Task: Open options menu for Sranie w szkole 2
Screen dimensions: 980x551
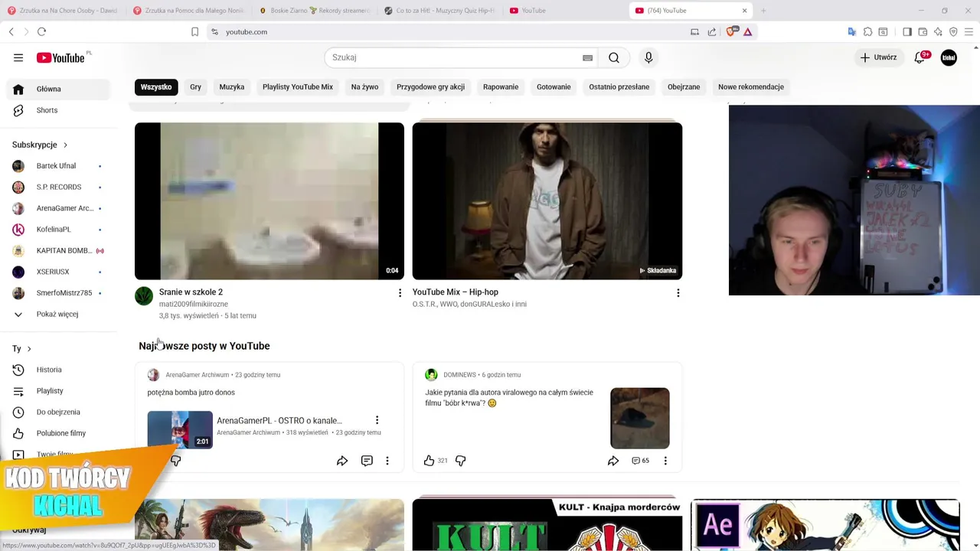Action: (400, 293)
